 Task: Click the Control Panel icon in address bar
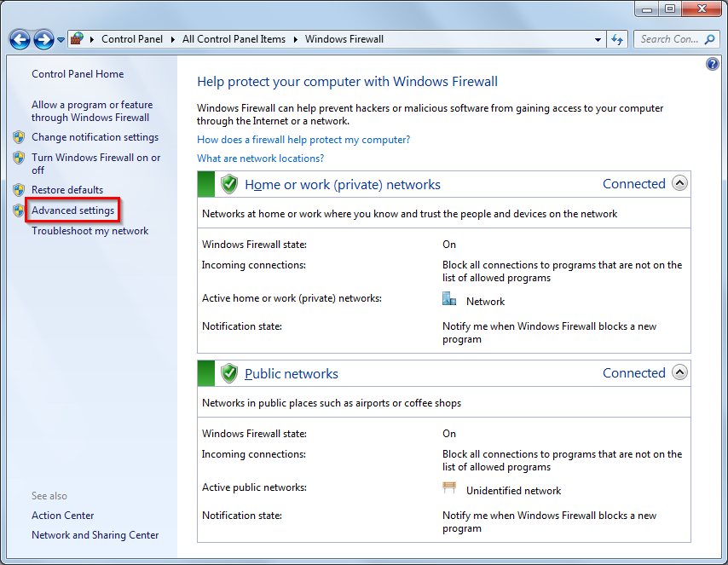coord(78,39)
